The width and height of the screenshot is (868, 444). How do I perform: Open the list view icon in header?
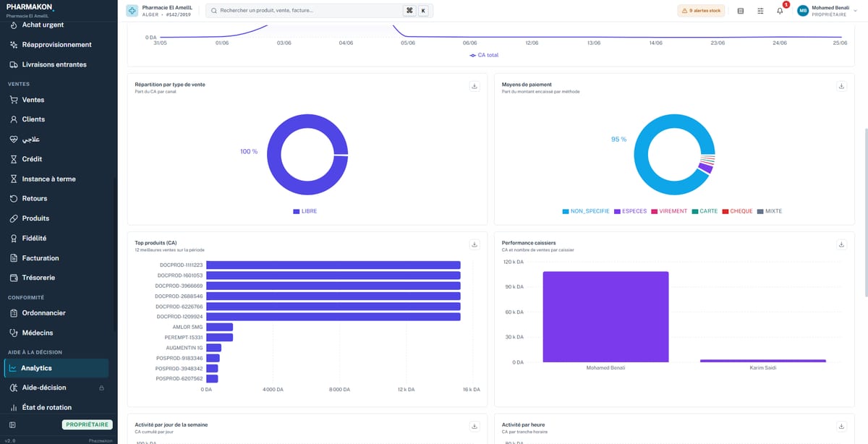tap(740, 11)
